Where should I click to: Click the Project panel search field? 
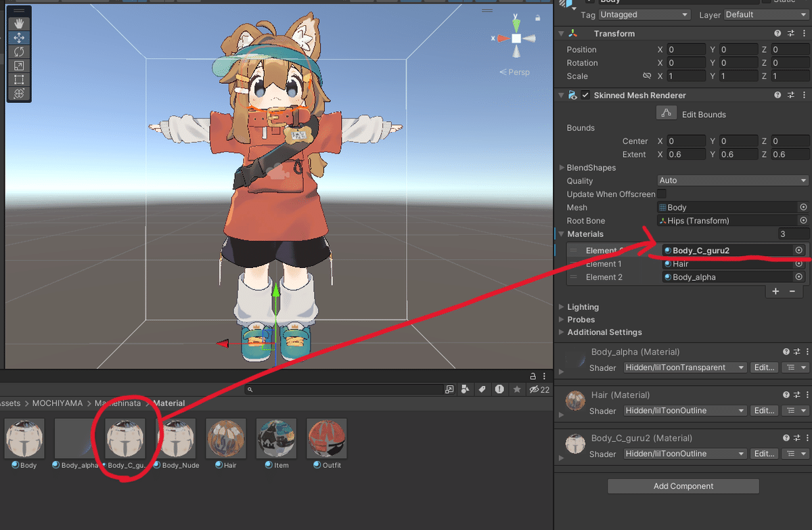point(344,389)
